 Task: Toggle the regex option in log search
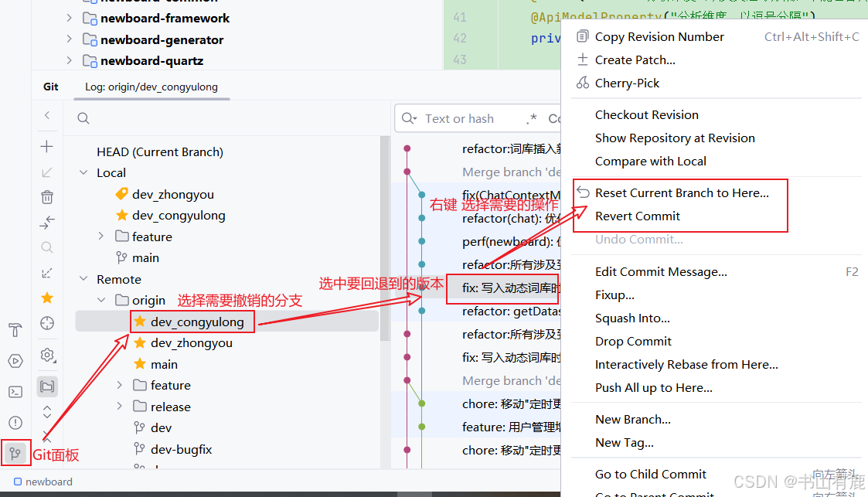point(532,118)
